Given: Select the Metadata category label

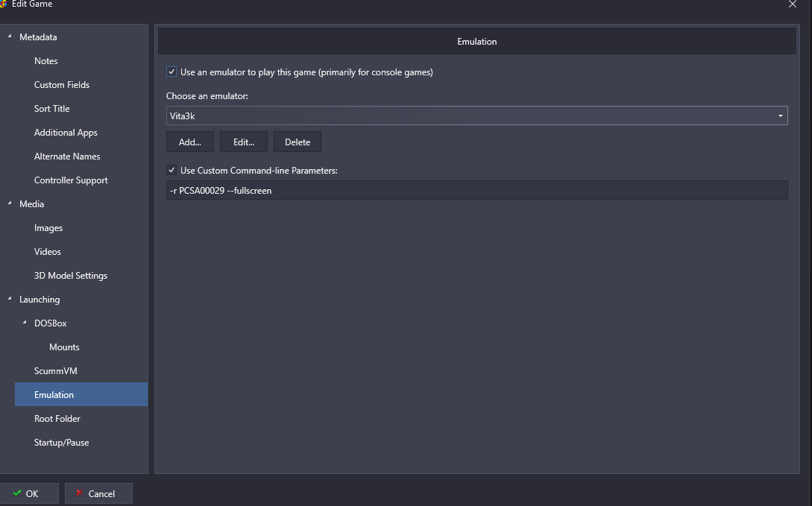Looking at the screenshot, I should click(x=38, y=37).
